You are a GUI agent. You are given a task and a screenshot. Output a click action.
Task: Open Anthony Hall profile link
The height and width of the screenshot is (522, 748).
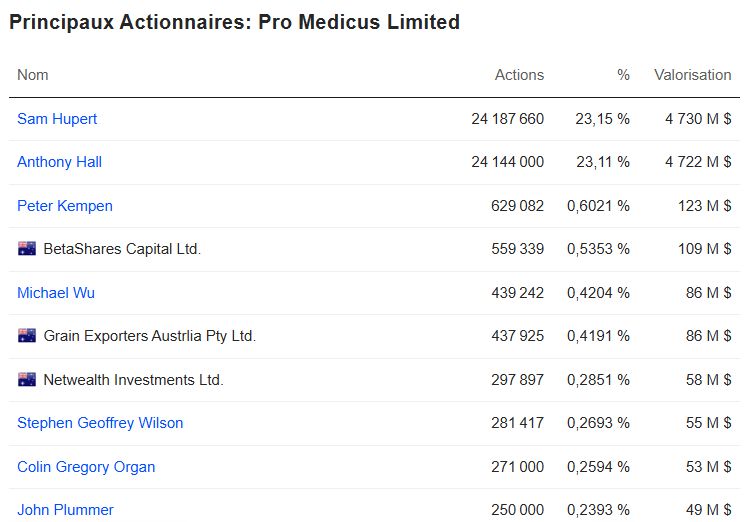[x=59, y=162]
